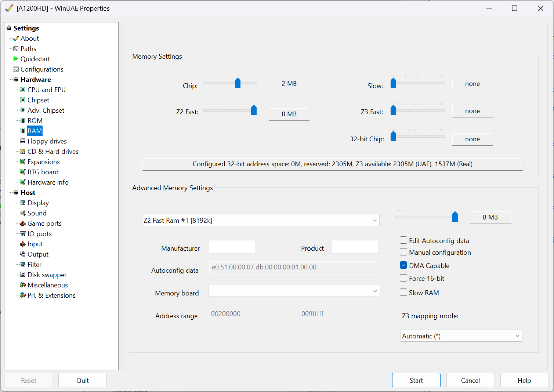Disable the DMA Capable checkbox
Image resolution: width=554 pixels, height=392 pixels.
(x=403, y=265)
